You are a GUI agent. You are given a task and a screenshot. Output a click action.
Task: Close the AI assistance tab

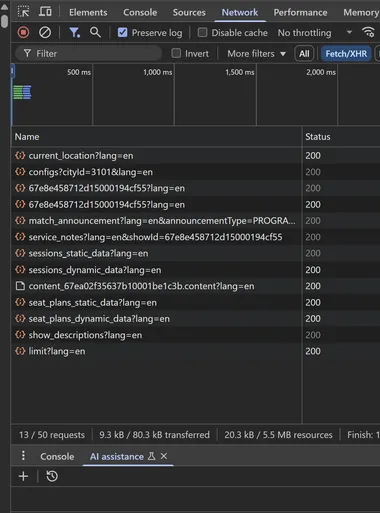point(164,456)
